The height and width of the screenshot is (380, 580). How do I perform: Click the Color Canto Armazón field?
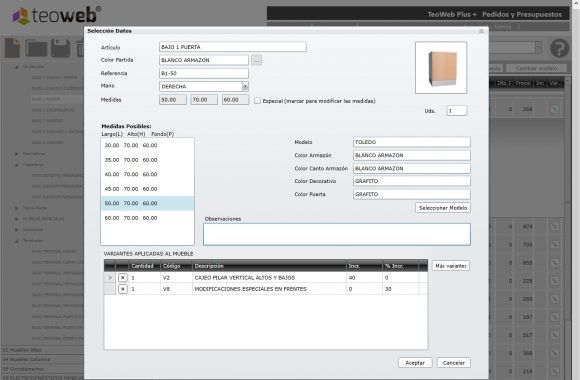(412, 168)
